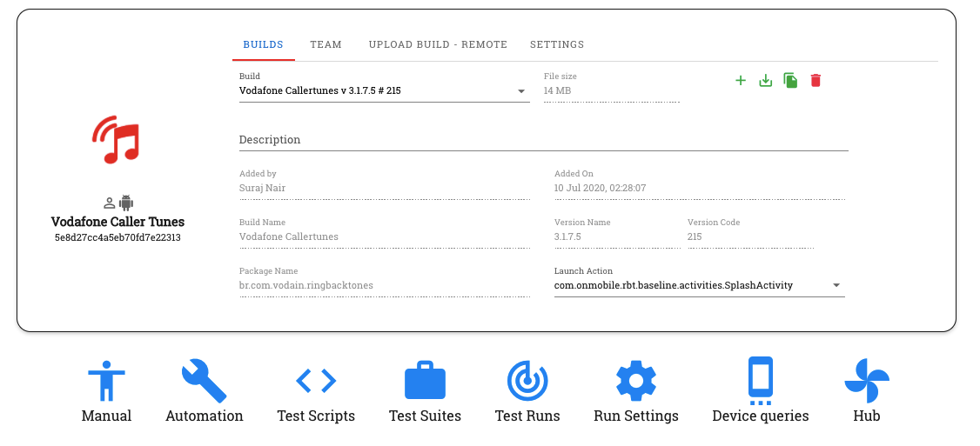
Task: Delete the build with the red trash icon
Action: pyautogui.click(x=816, y=81)
